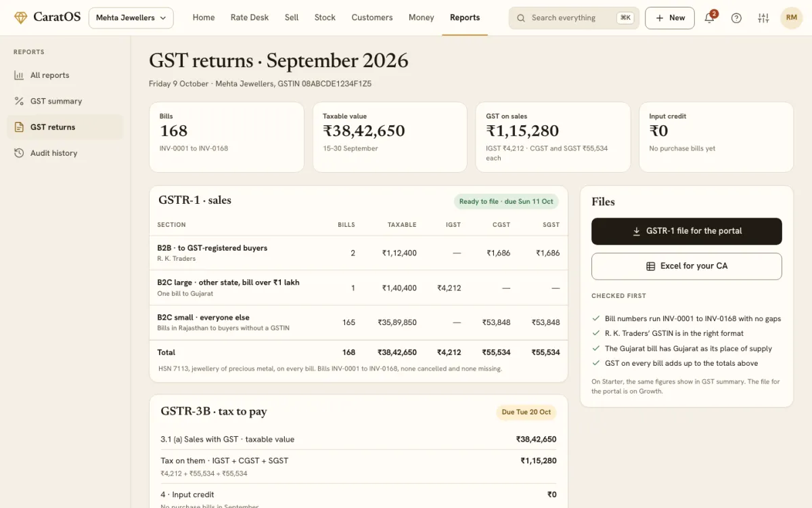
Task: Click the GSTR-3B tax to pay heading
Action: [214, 411]
